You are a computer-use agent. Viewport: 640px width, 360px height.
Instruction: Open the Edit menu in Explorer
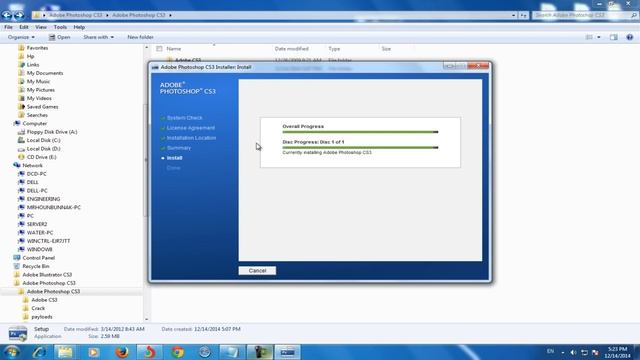point(24,27)
